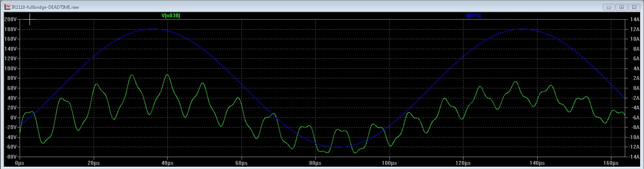The height and width of the screenshot is (169, 644).
Task: Click the 120V label on the voltage axis
Action: [x=10, y=58]
